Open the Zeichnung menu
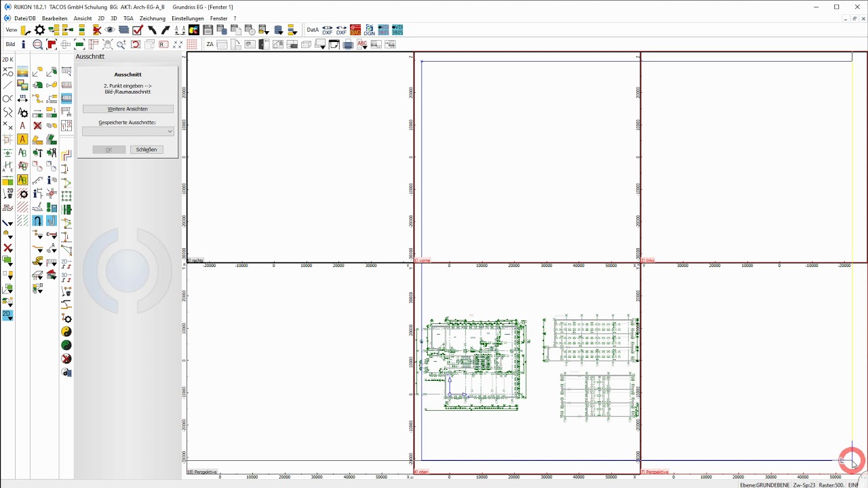This screenshot has width=868, height=488. 153,18
